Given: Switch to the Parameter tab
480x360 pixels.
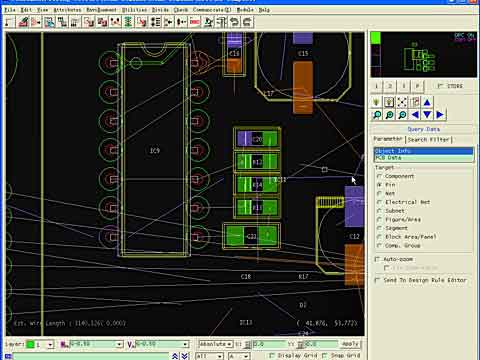Looking at the screenshot, I should [388, 139].
